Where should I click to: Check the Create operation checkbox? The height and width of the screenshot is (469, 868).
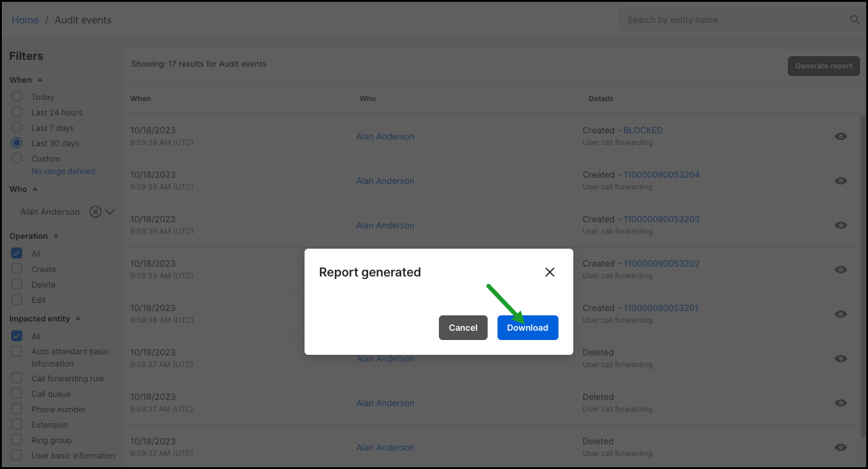17,269
